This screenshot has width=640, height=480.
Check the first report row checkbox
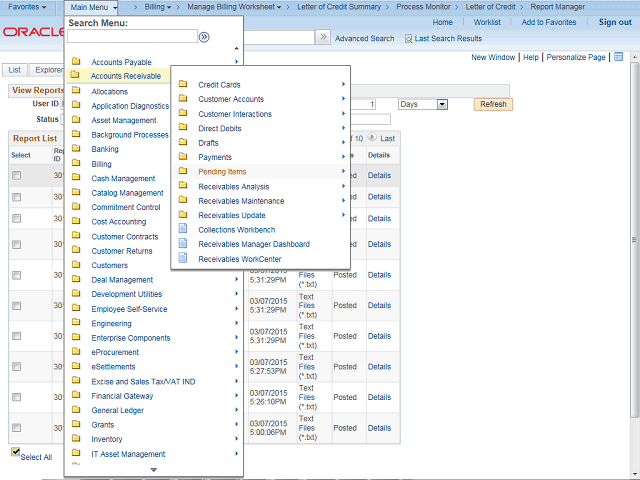click(16, 175)
